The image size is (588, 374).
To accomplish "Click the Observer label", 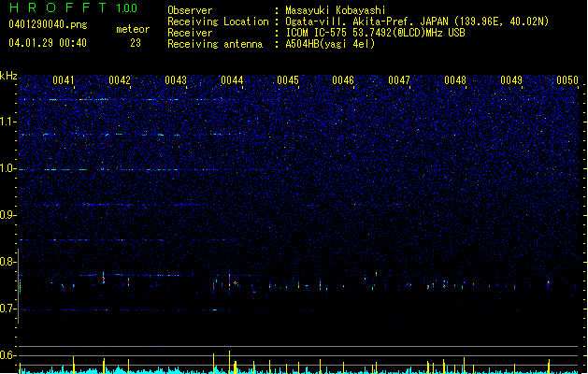I will 190,10.
